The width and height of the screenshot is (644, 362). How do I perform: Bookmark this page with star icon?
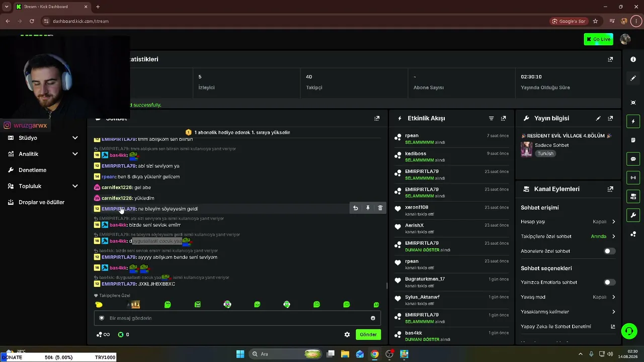coord(595,21)
